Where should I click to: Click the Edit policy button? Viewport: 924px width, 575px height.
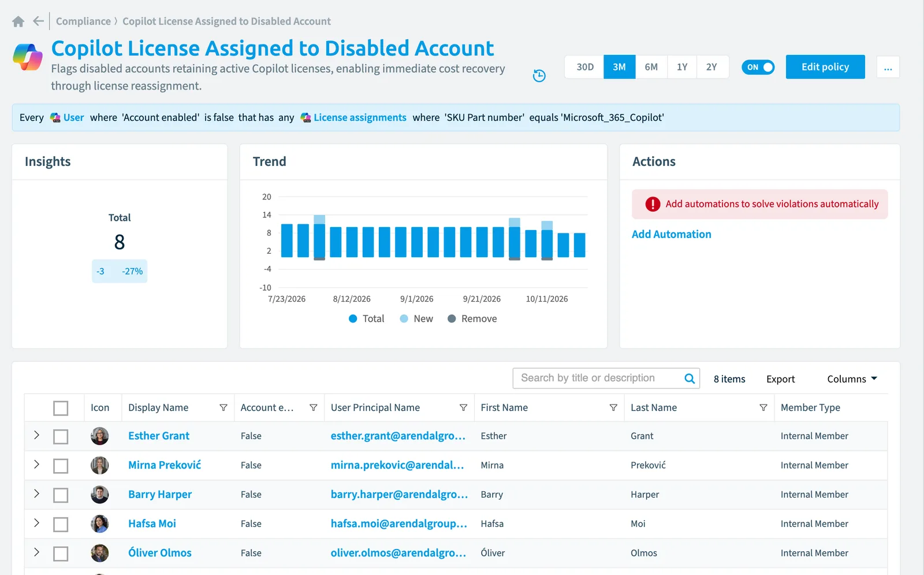[825, 67]
